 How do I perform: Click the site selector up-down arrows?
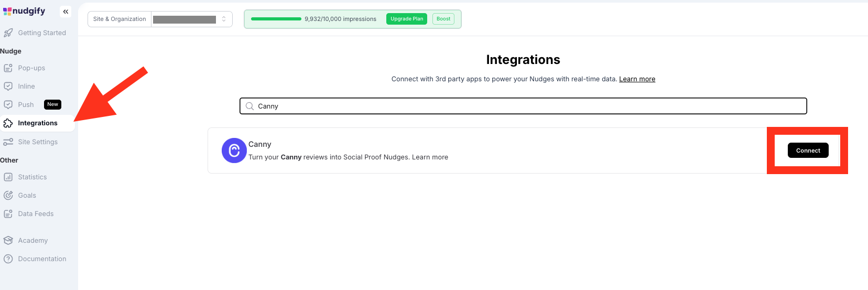(224, 19)
